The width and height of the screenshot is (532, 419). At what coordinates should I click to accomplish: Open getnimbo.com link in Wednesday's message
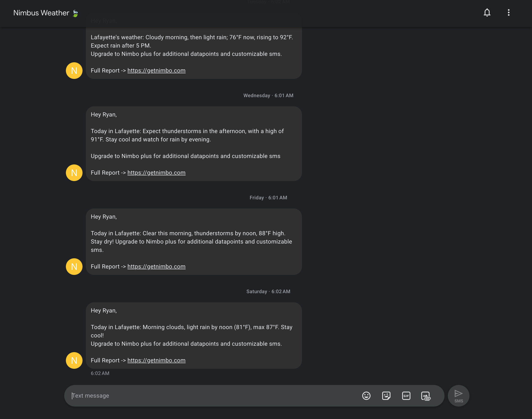pos(156,173)
